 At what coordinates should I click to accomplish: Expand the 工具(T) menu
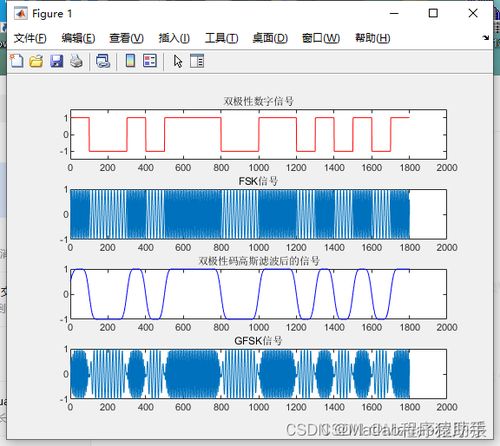(x=221, y=38)
